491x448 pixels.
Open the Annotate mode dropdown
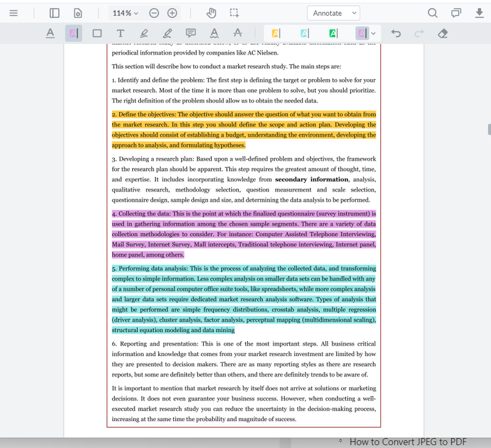[333, 13]
